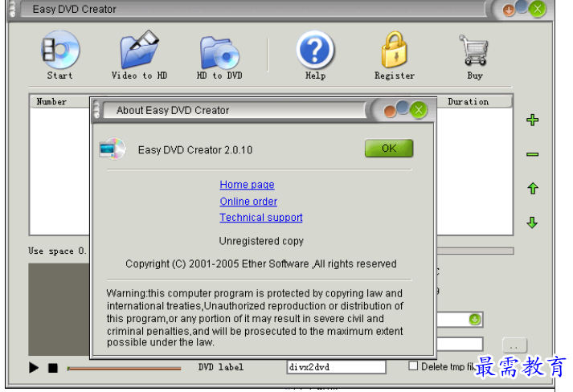Close the main Easy DVD Creator window

click(537, 9)
